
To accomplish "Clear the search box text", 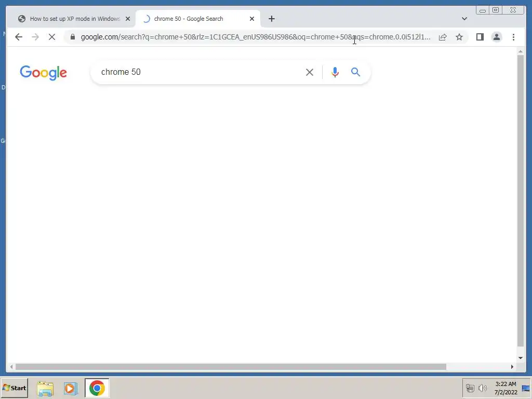I will [x=310, y=72].
